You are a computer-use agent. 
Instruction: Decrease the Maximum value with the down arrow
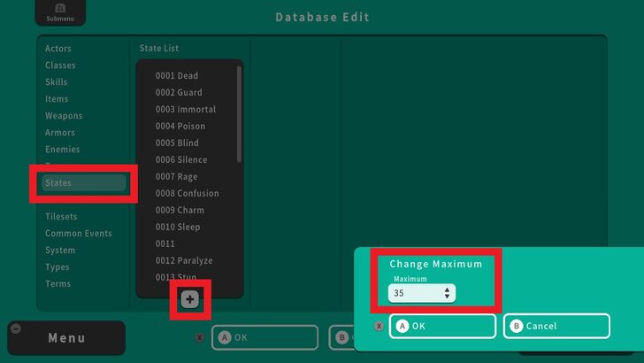(x=448, y=297)
